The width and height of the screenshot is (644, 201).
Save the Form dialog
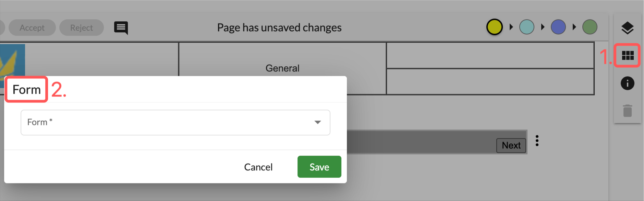pos(319,167)
